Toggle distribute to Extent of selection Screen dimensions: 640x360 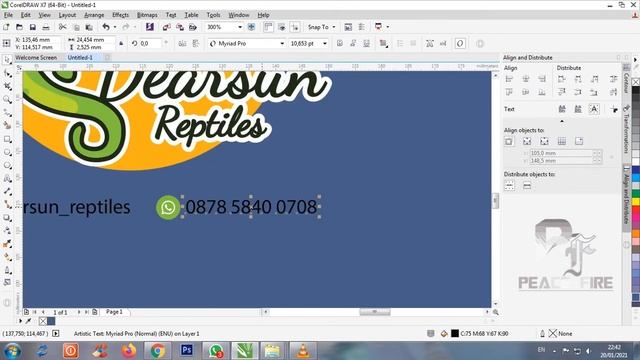point(509,186)
